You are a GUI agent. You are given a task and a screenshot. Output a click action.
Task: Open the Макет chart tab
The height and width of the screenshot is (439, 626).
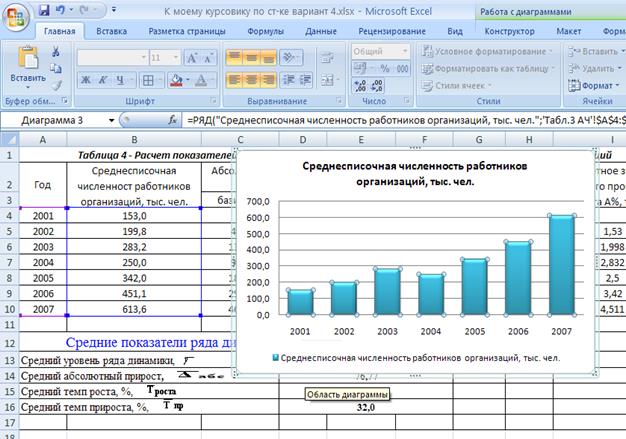click(569, 31)
